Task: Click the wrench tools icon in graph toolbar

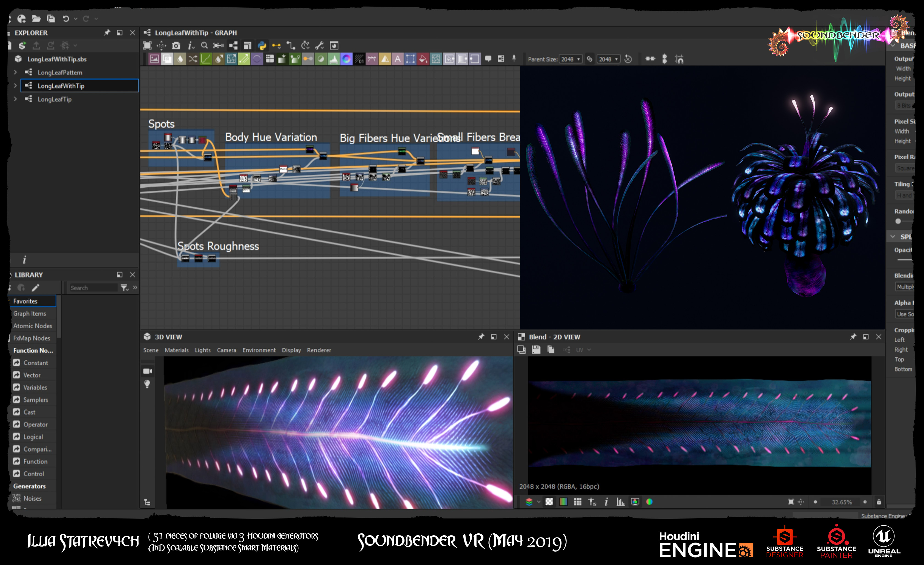Action: (x=320, y=45)
